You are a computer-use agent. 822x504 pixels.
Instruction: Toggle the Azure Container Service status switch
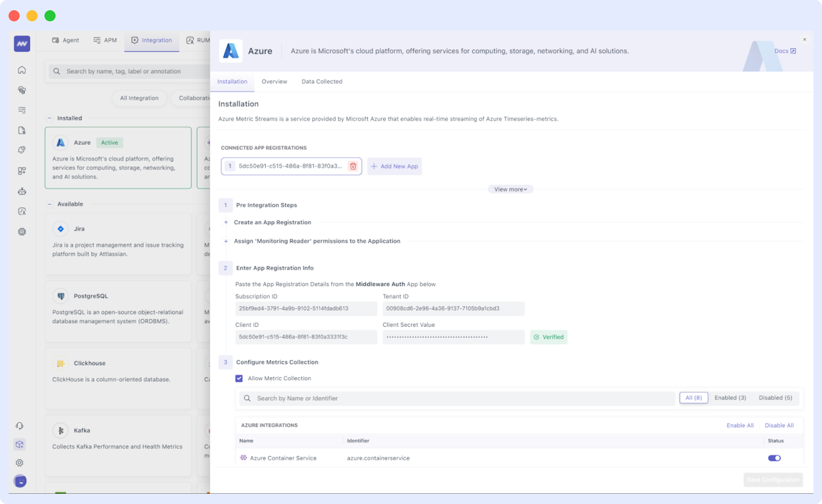pyautogui.click(x=774, y=458)
